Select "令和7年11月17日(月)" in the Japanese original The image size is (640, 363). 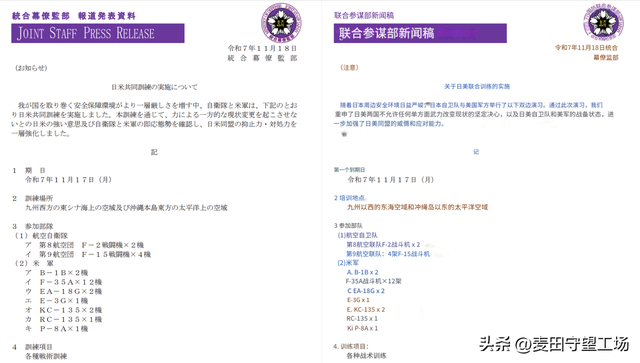click(x=69, y=180)
